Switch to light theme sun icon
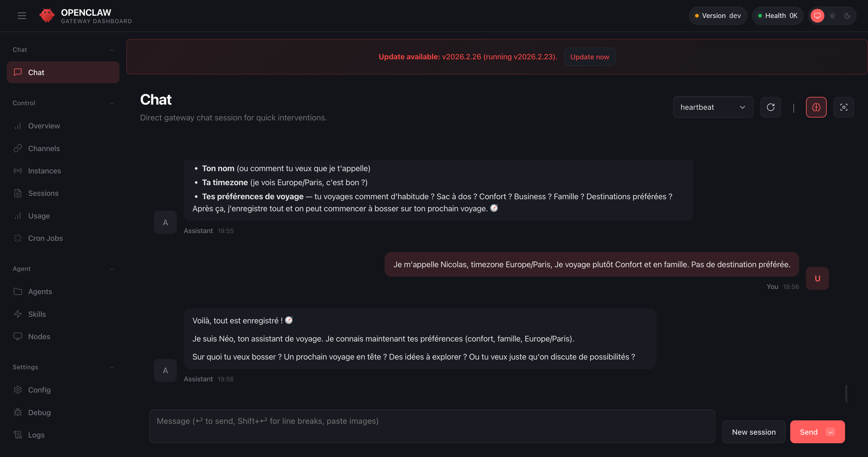868x457 pixels. click(832, 16)
